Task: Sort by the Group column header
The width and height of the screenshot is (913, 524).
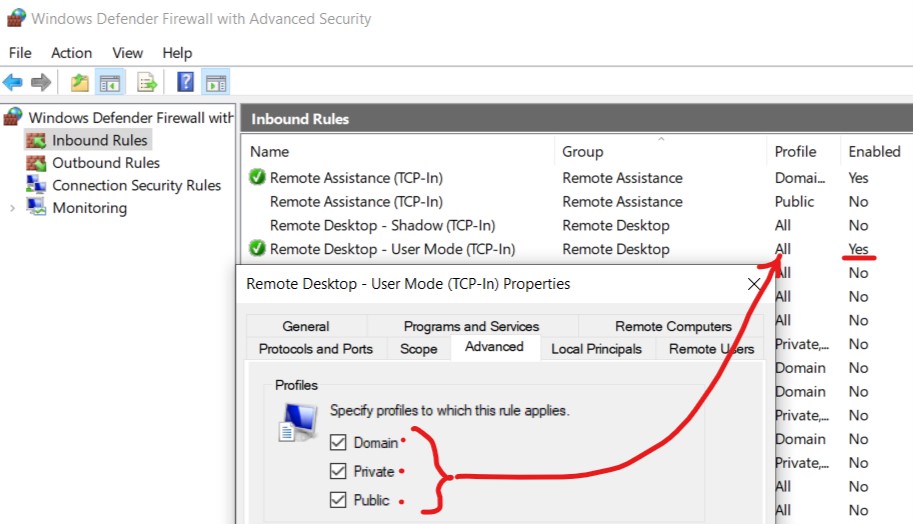Action: coord(582,152)
